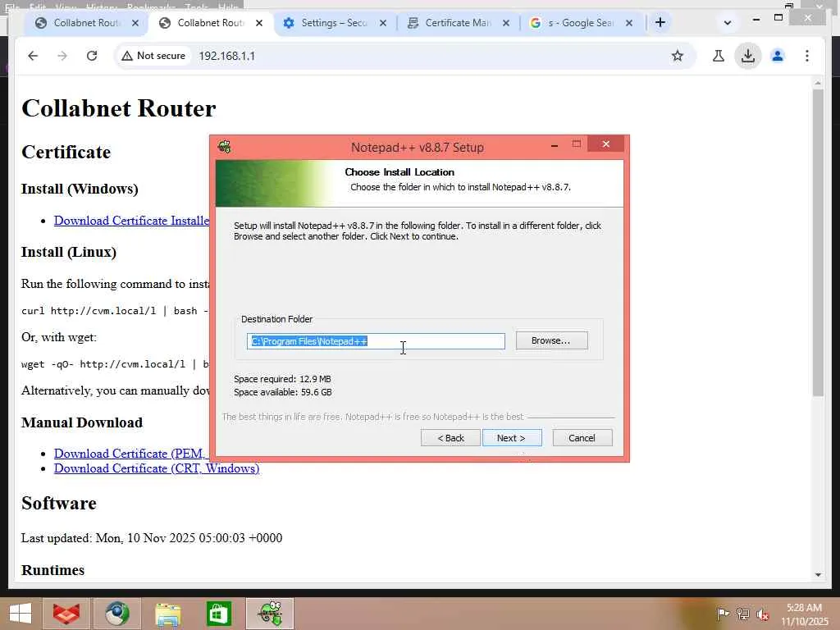Screen dimensions: 840x630
Task: Switch to Certificate Manager tab
Action: tap(457, 23)
